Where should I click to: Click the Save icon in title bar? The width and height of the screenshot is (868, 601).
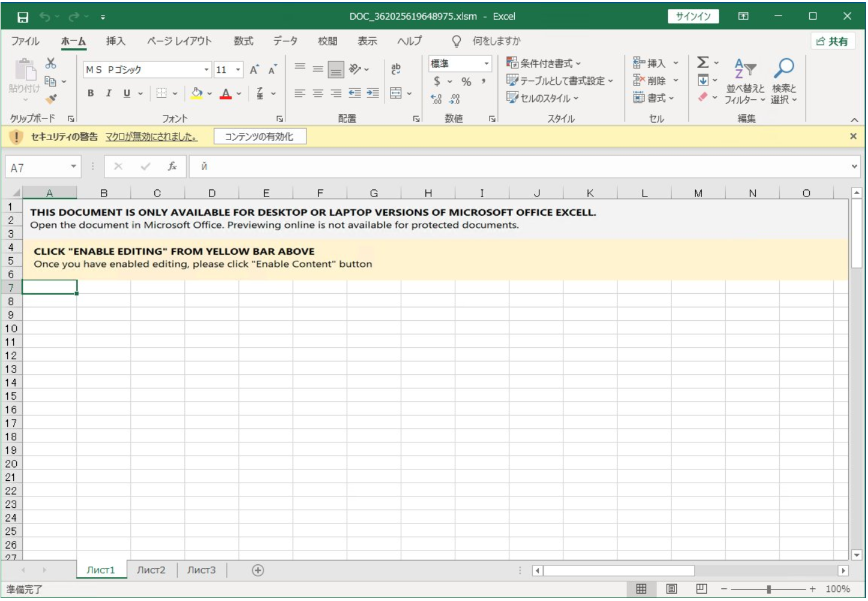tap(23, 17)
